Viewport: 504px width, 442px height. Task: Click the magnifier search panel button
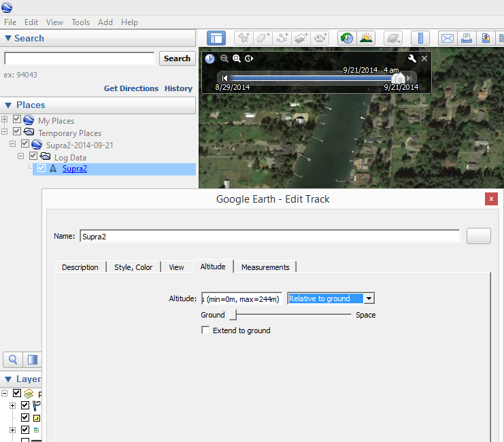pyautogui.click(x=13, y=360)
